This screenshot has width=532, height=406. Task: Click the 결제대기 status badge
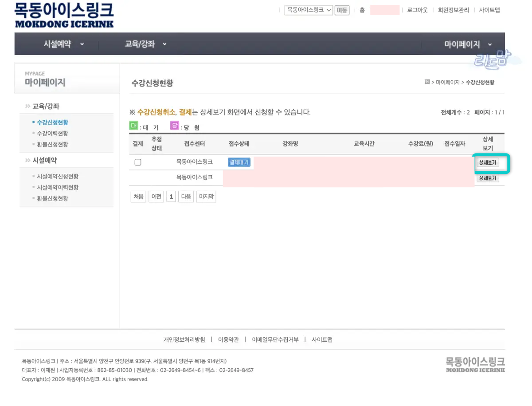tap(239, 162)
